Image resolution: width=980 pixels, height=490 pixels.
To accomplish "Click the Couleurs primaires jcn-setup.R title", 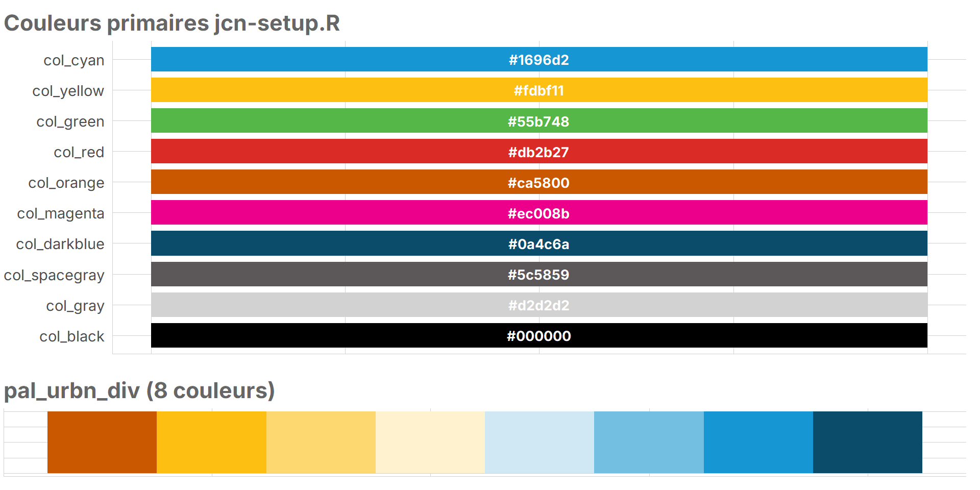I will pos(172,23).
